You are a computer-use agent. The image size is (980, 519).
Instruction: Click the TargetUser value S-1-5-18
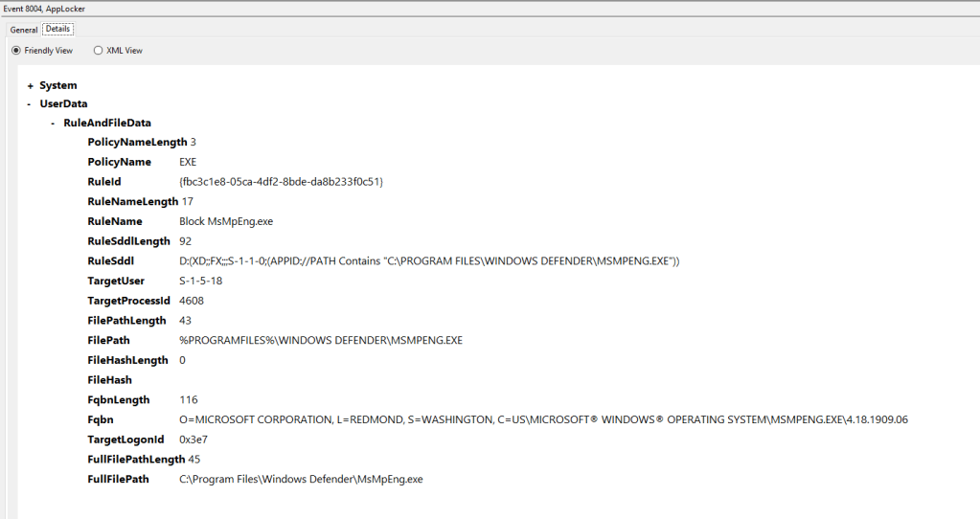point(202,281)
